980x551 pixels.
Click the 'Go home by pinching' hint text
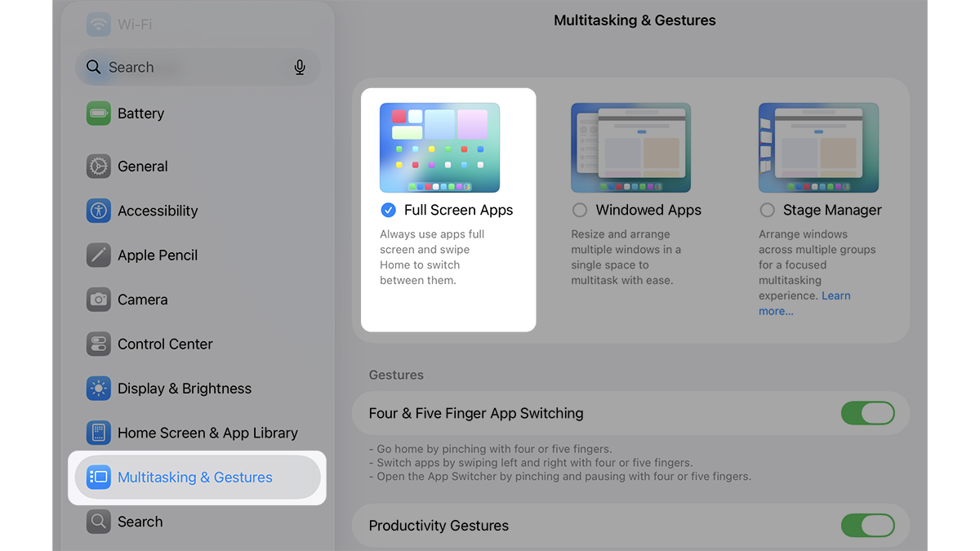(490, 449)
